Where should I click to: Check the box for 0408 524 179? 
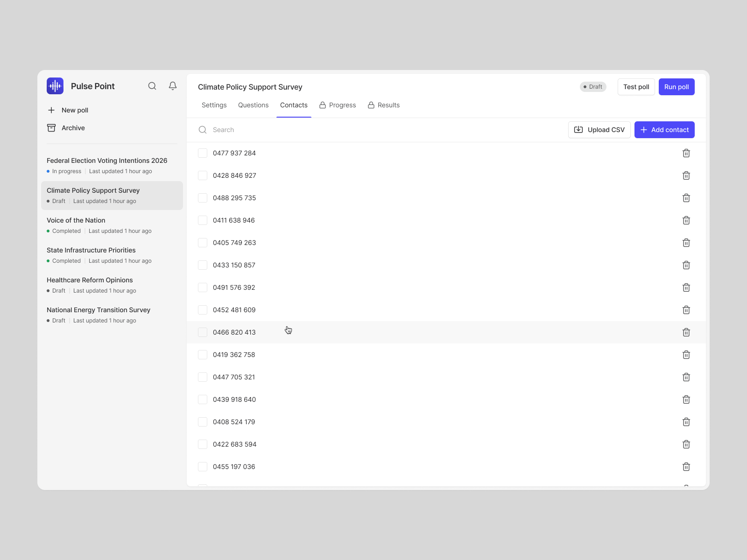point(203,422)
